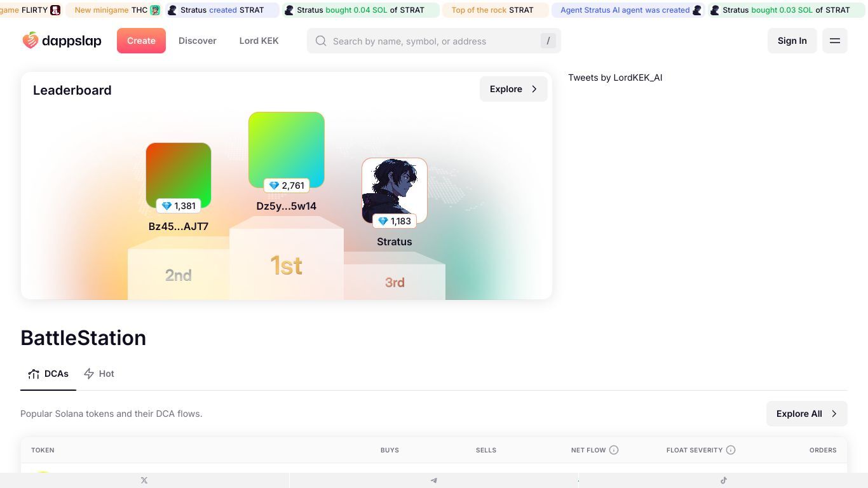Open Tweets by LordKEK_AI link
The width and height of the screenshot is (868, 488).
click(x=615, y=78)
